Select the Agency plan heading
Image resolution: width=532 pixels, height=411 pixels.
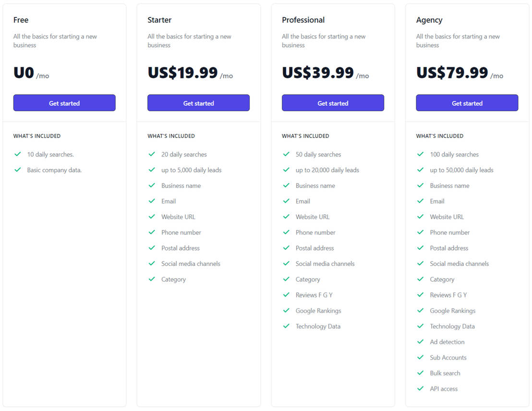pyautogui.click(x=429, y=20)
